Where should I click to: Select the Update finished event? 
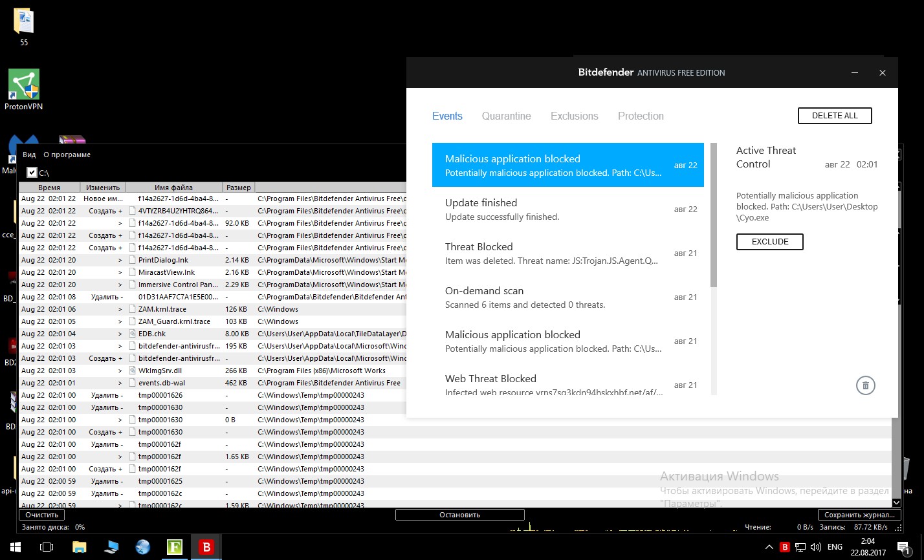click(568, 209)
